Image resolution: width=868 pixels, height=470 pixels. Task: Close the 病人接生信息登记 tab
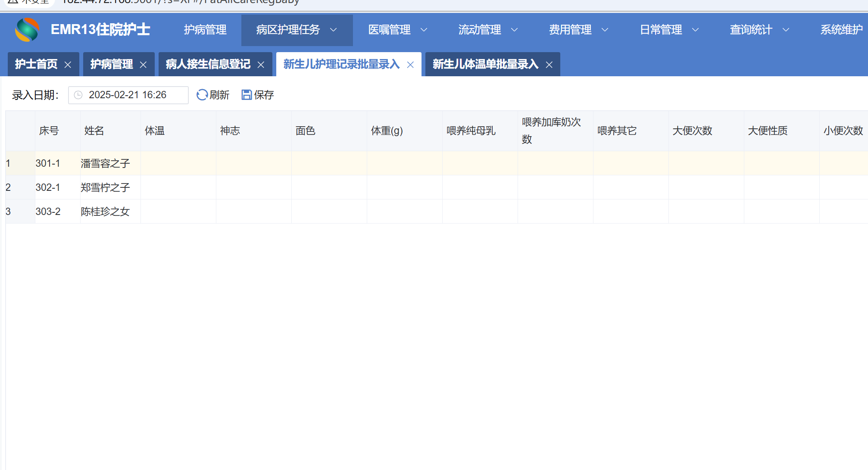click(261, 65)
